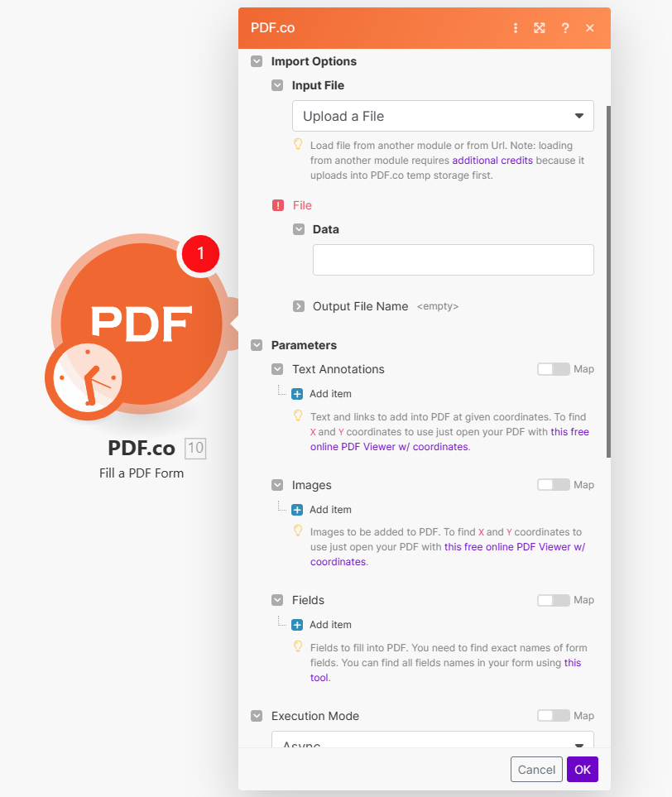
Task: Click inside the Data input field
Action: pos(453,260)
